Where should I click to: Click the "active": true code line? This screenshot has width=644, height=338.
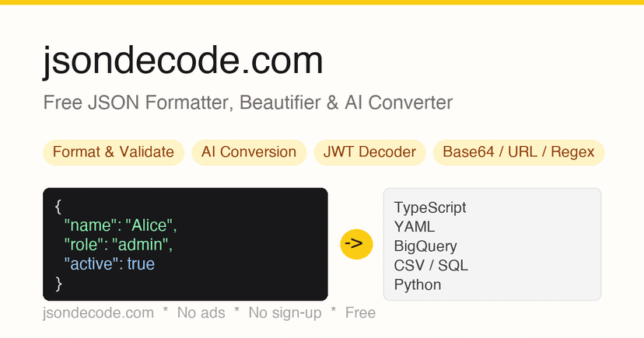(x=109, y=263)
